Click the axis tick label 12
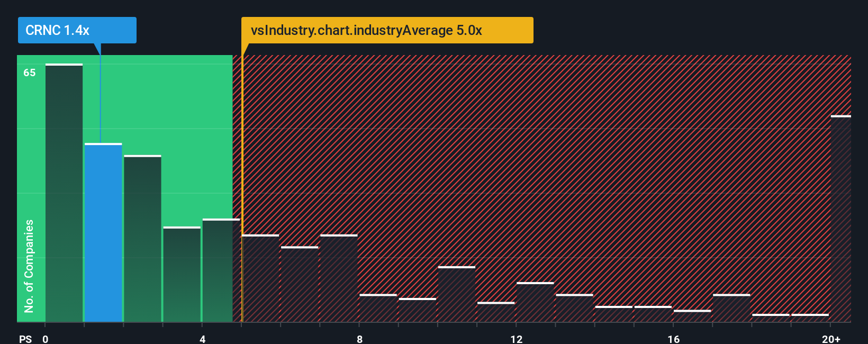This screenshot has height=344, width=868. pos(517,339)
